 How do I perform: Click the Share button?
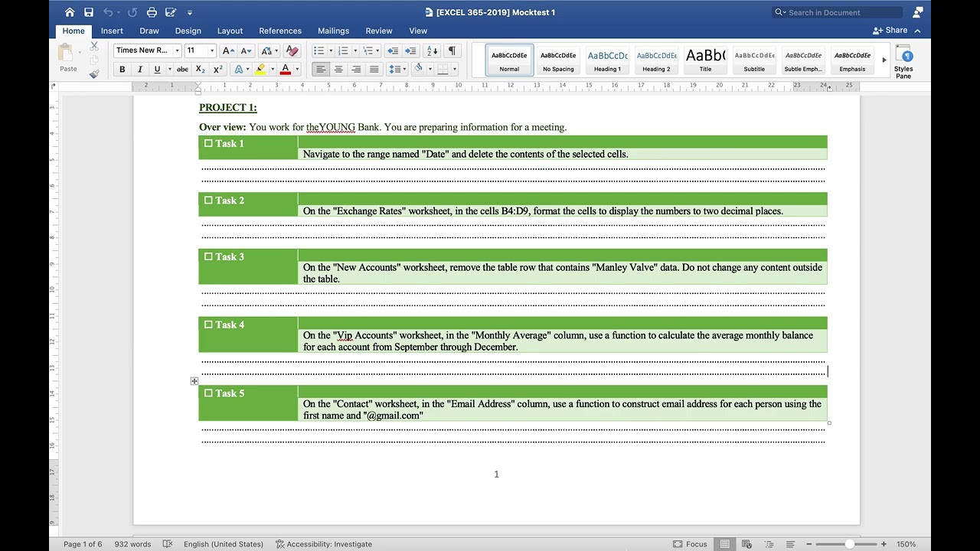point(890,31)
